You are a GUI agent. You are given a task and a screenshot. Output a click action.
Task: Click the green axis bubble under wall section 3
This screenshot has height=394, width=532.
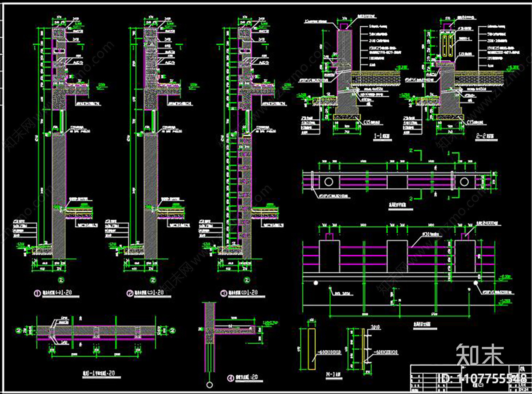(x=247, y=281)
